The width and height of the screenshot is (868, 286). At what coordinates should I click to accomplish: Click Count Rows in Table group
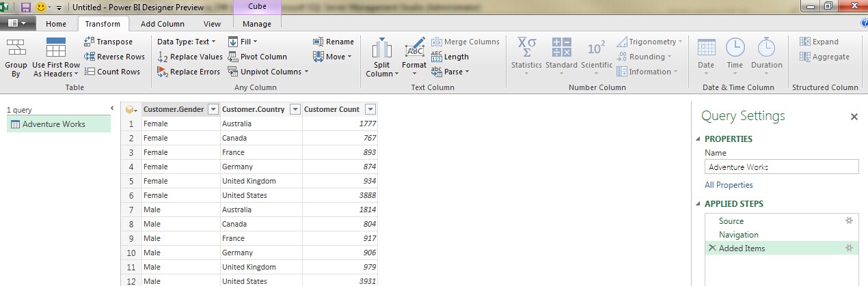112,72
